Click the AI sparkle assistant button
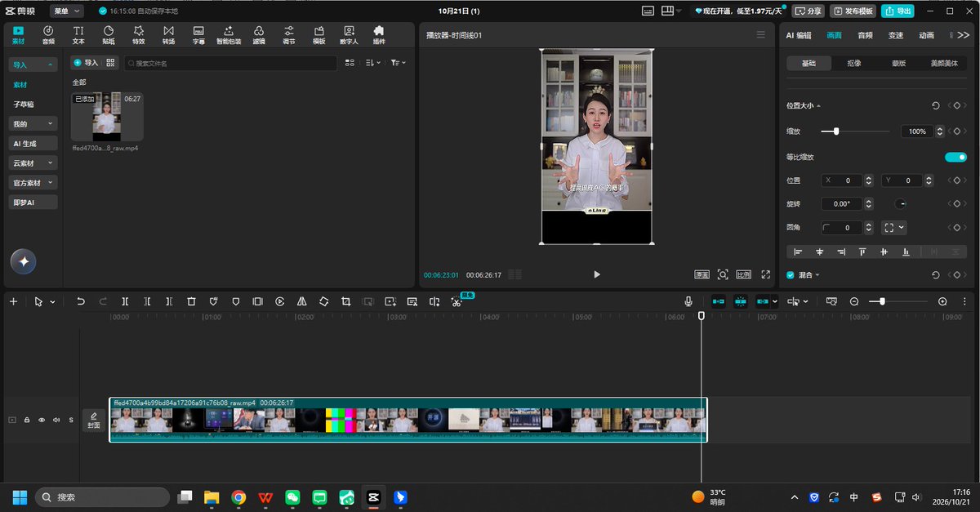The width and height of the screenshot is (980, 512). (x=24, y=261)
